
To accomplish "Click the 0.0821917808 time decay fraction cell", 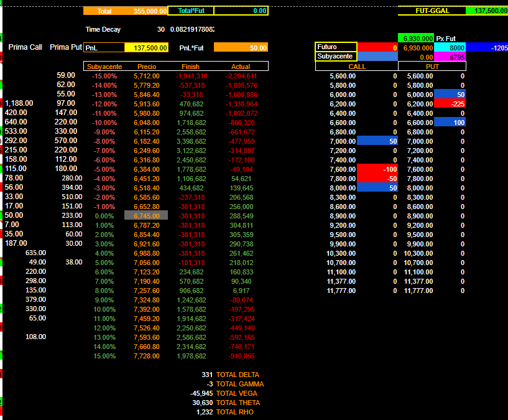I will (192, 29).
